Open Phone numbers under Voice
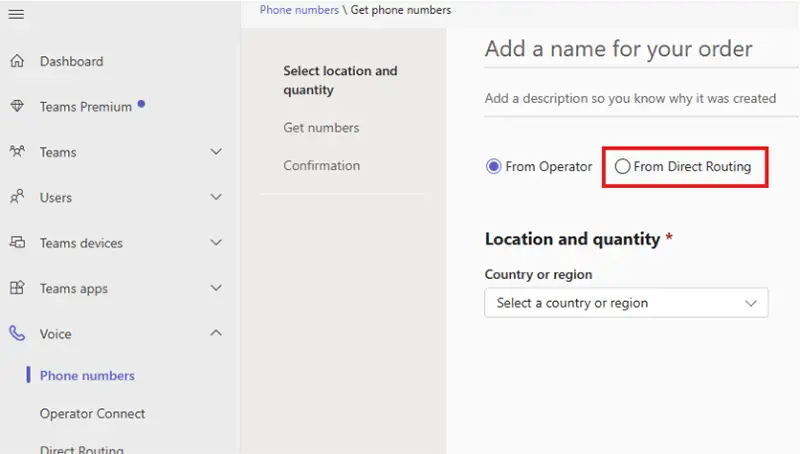Image resolution: width=800 pixels, height=454 pixels. [x=87, y=375]
